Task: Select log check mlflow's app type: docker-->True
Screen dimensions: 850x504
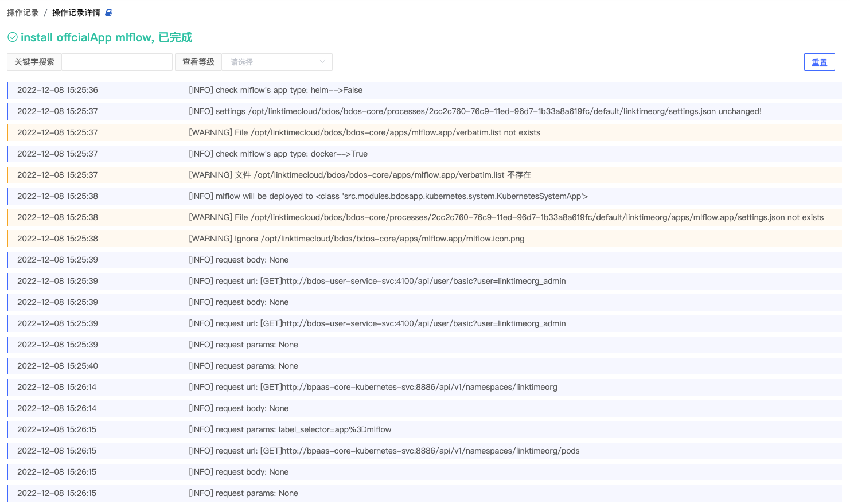Action: [x=424, y=154]
